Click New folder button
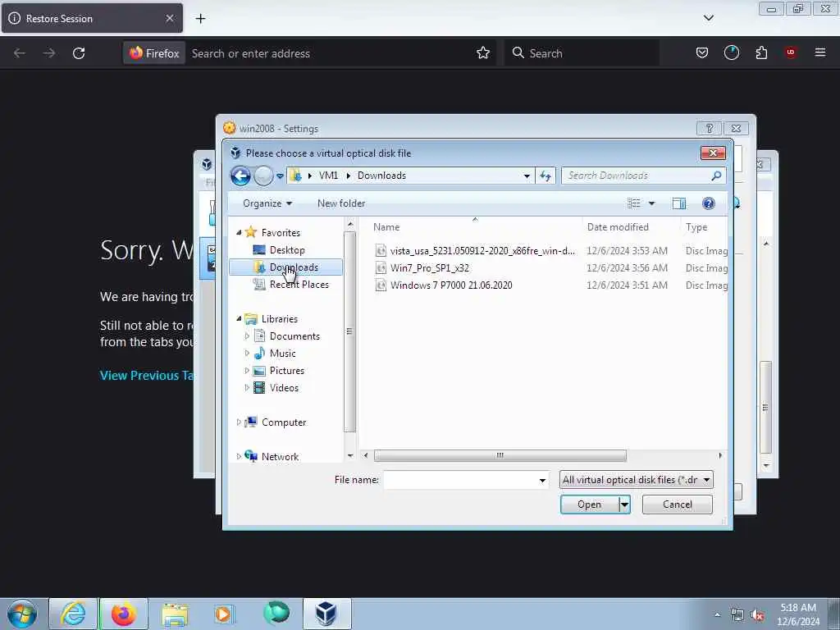Screen dimensions: 840x630 pyautogui.click(x=341, y=203)
